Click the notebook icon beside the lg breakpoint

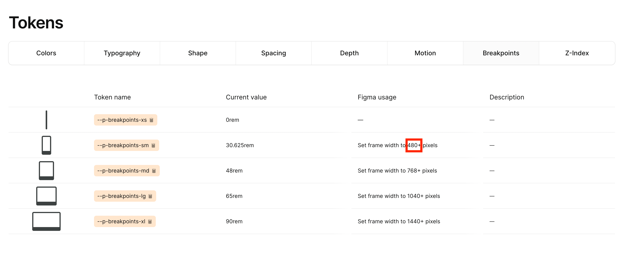pyautogui.click(x=46, y=196)
